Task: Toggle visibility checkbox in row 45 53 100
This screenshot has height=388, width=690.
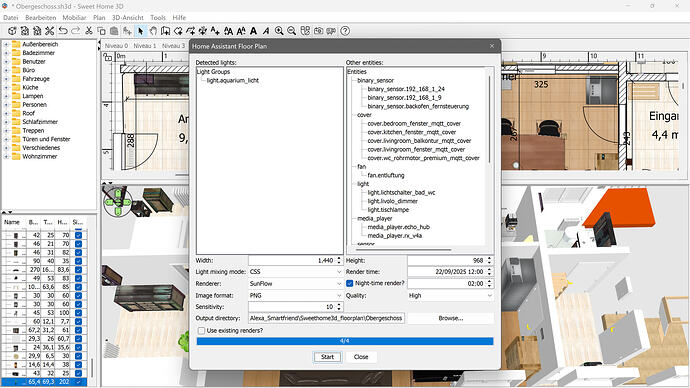Action: pos(78,313)
